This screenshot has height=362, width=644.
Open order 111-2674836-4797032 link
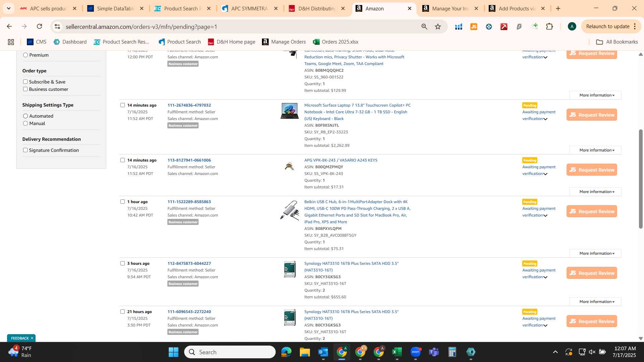(189, 105)
